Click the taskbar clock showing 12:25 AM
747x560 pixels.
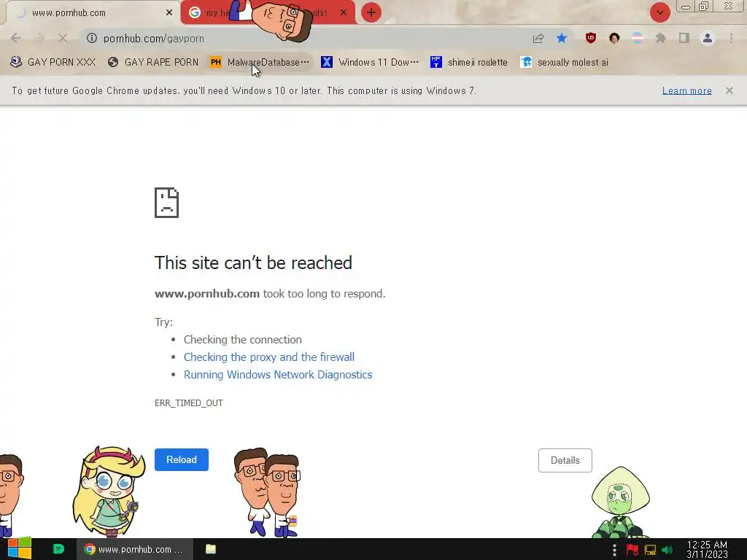tap(707, 550)
